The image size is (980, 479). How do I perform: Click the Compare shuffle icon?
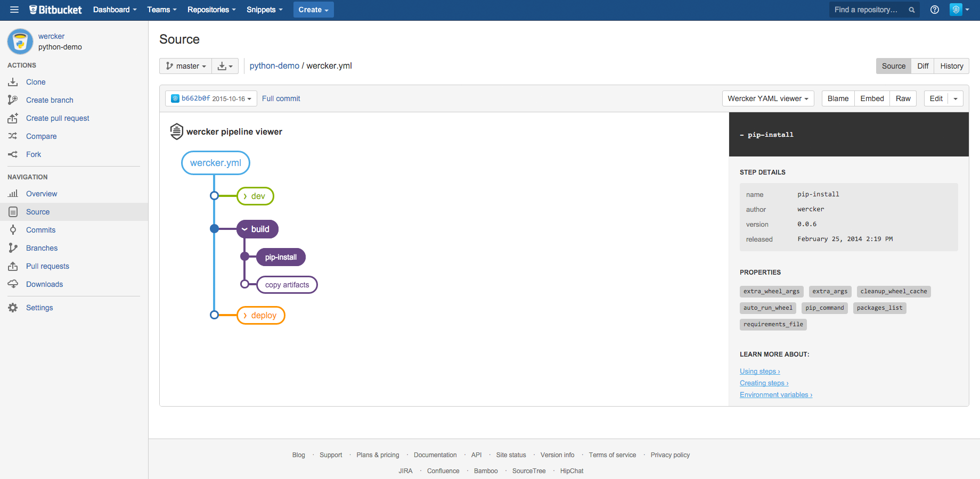(x=13, y=136)
